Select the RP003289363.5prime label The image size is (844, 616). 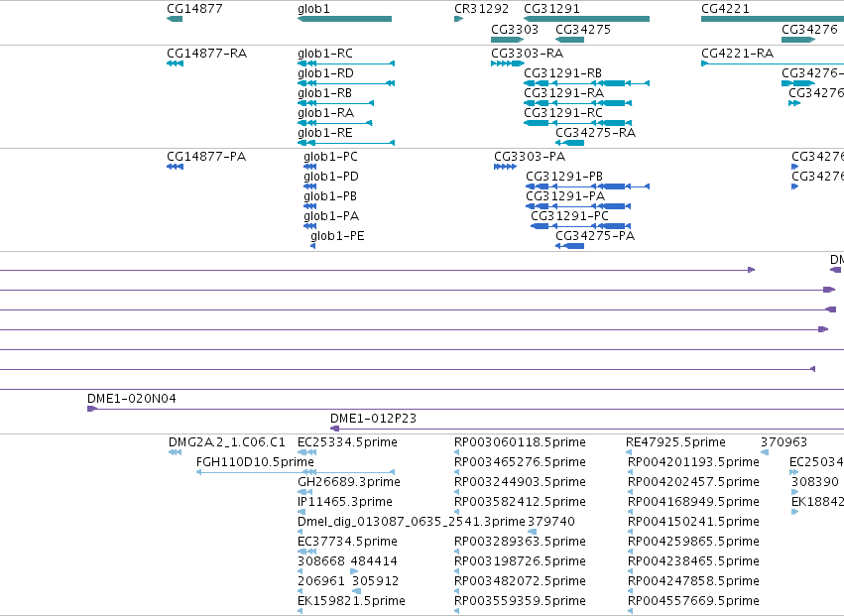click(520, 542)
